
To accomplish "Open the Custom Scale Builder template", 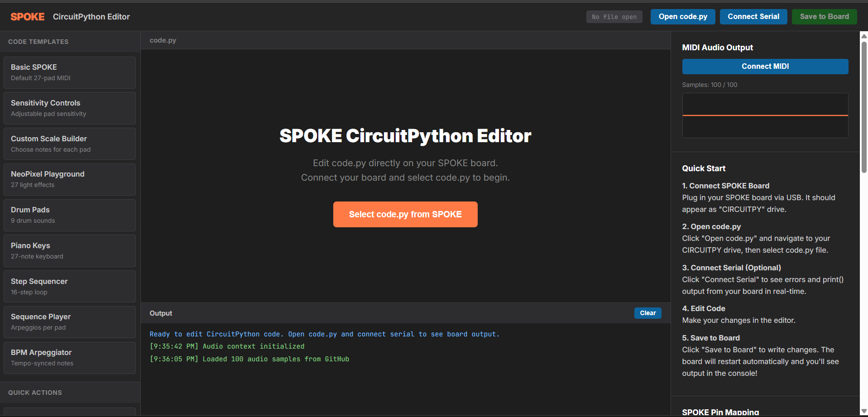I will pos(70,144).
